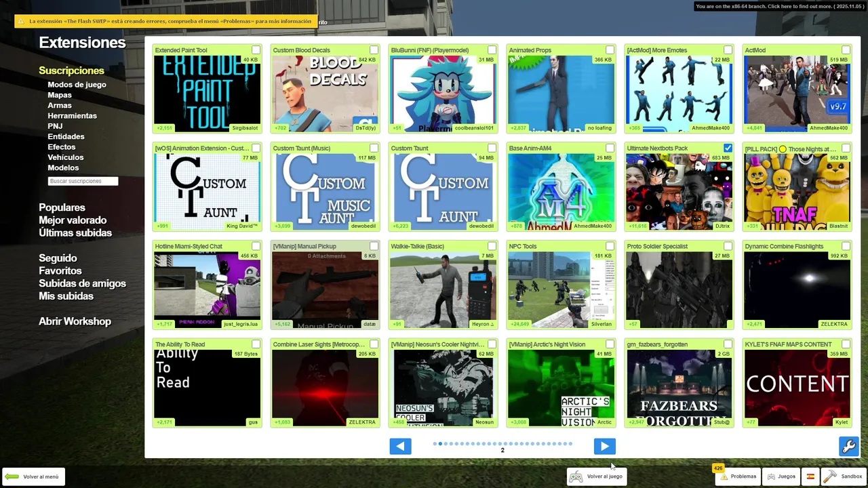Select the Herramientas category
Viewport: 868px width, 488px height.
point(72,116)
